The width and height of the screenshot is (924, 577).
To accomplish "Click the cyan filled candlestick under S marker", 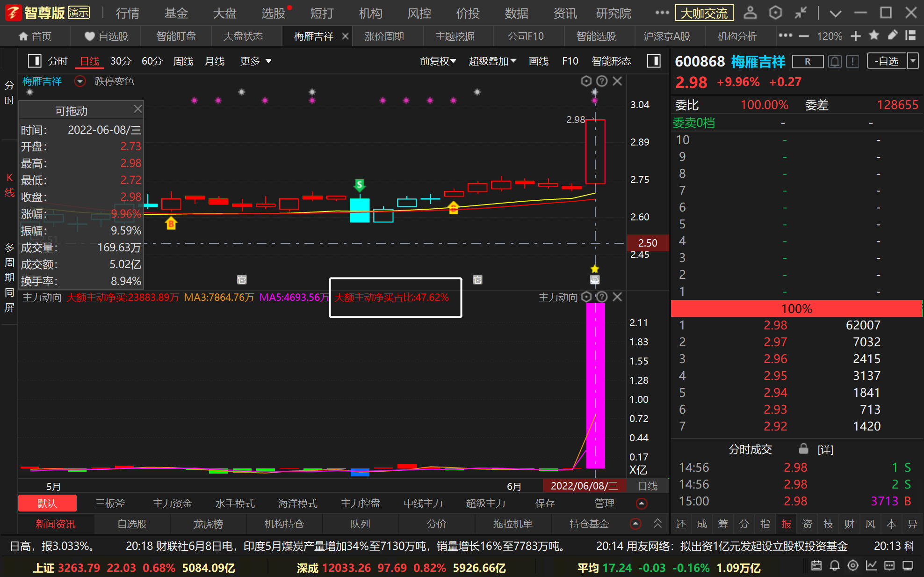I will (x=360, y=210).
